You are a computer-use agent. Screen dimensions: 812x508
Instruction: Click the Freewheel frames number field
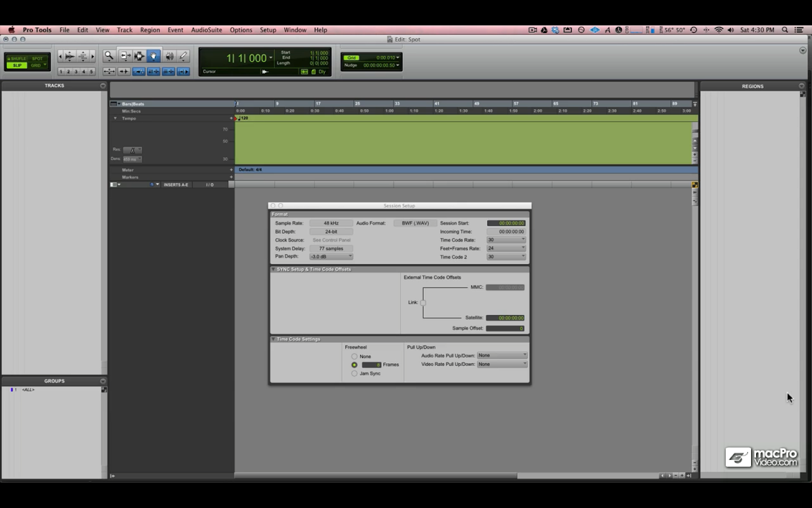pos(372,365)
